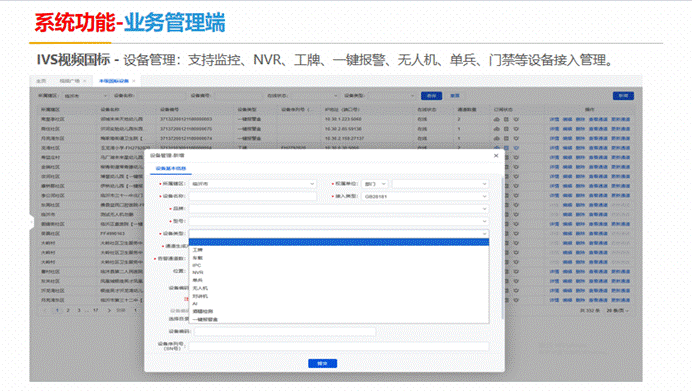The height and width of the screenshot is (391, 692).
Task: Click bulb status icon in 10.30.1.223 row
Action: (516, 119)
